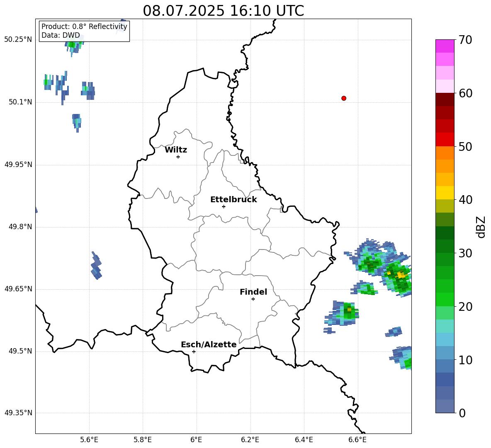Click the 60 tick on colorbar

click(465, 93)
